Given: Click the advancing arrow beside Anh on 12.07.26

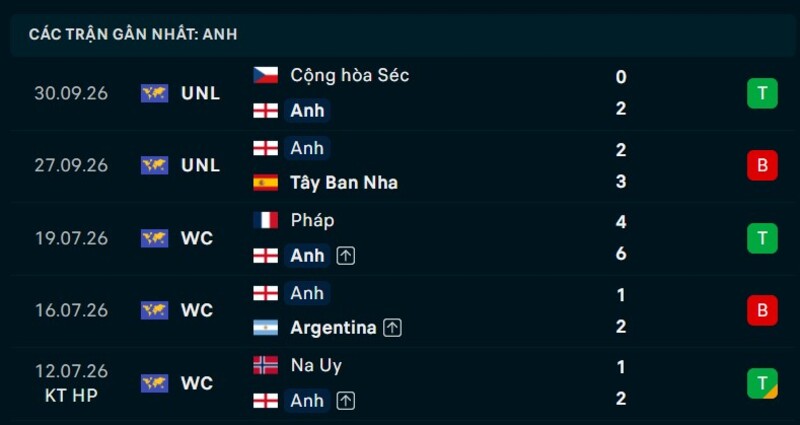Looking at the screenshot, I should coord(345,401).
